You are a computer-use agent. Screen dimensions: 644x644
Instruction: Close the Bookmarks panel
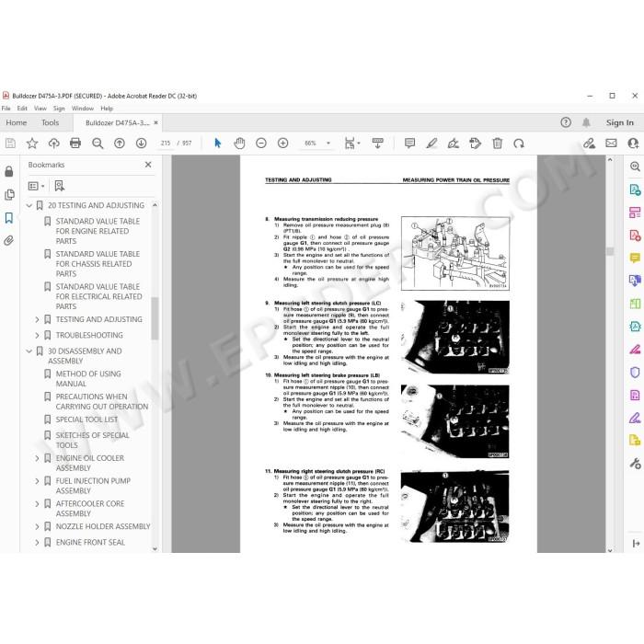click(148, 165)
